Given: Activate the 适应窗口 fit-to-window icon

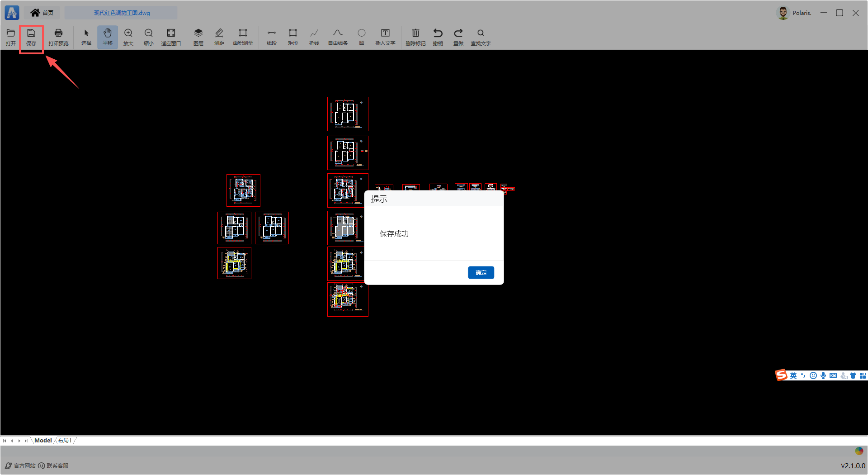Looking at the screenshot, I should click(171, 37).
